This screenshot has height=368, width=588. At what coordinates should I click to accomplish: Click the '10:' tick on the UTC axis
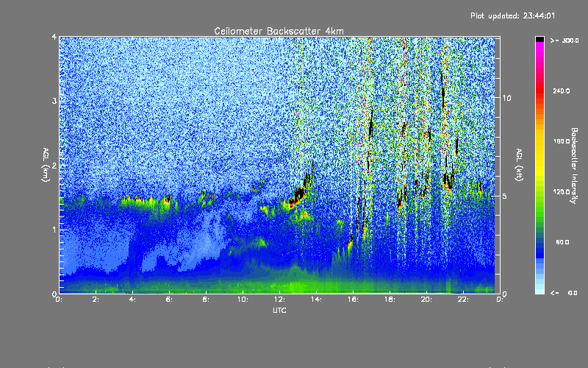point(243,300)
